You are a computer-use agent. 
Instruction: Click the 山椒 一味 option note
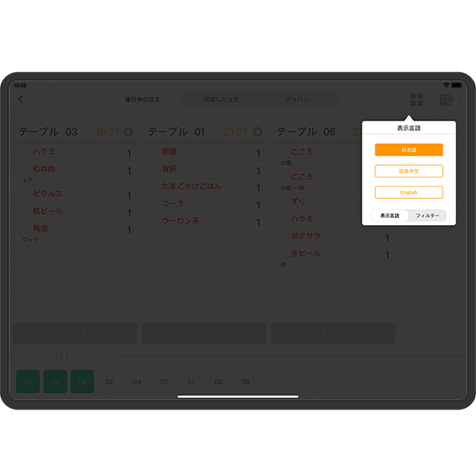[x=292, y=188]
